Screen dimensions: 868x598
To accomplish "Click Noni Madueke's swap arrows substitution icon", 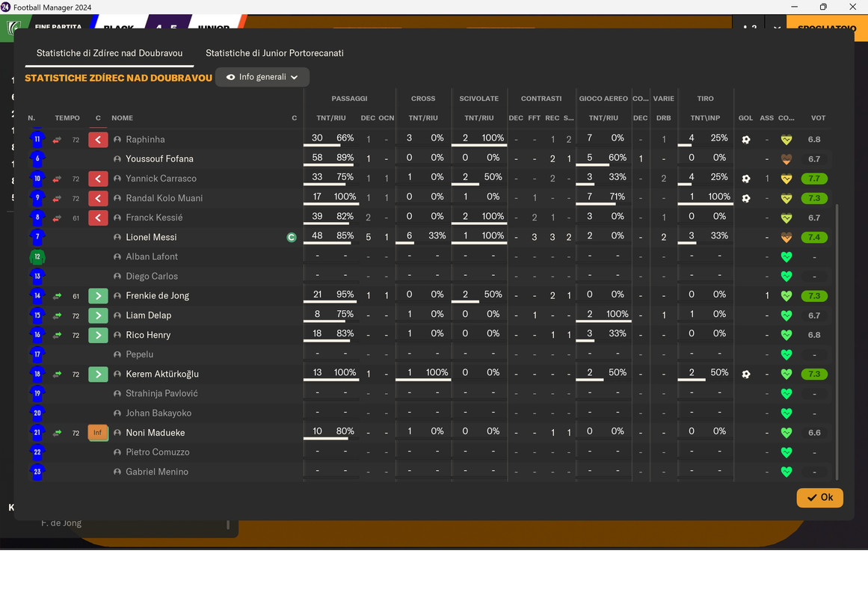I will [x=57, y=433].
